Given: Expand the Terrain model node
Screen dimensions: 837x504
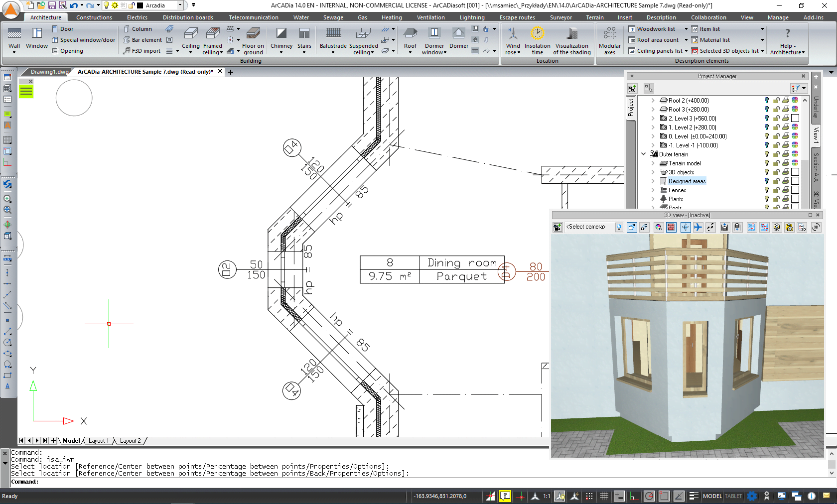Looking at the screenshot, I should 653,163.
